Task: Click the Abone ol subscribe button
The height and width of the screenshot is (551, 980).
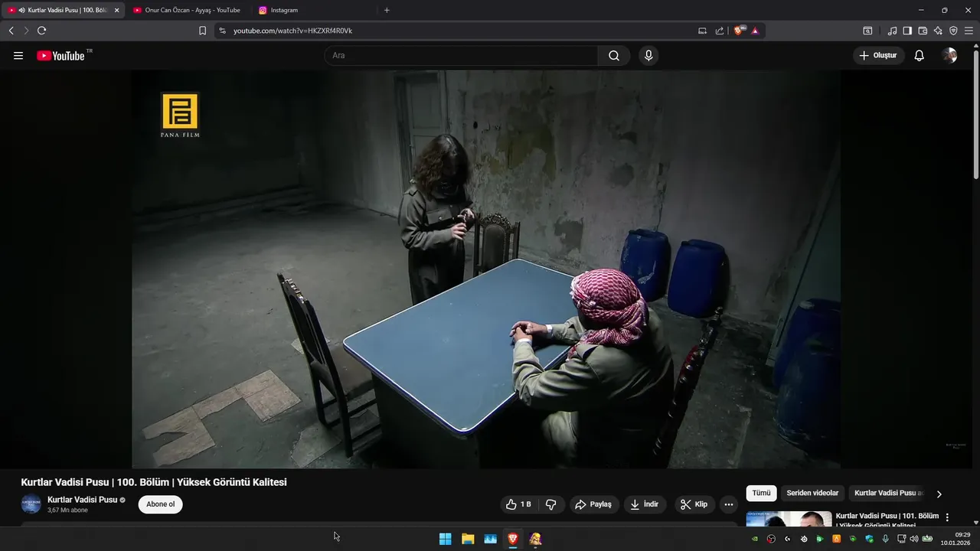Action: [161, 504]
